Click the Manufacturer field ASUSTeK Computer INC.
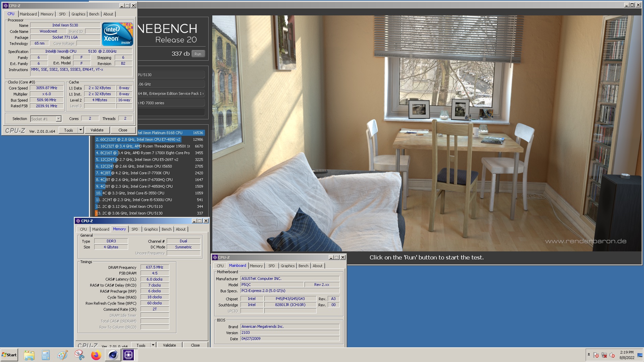The image size is (644, 362). click(290, 279)
